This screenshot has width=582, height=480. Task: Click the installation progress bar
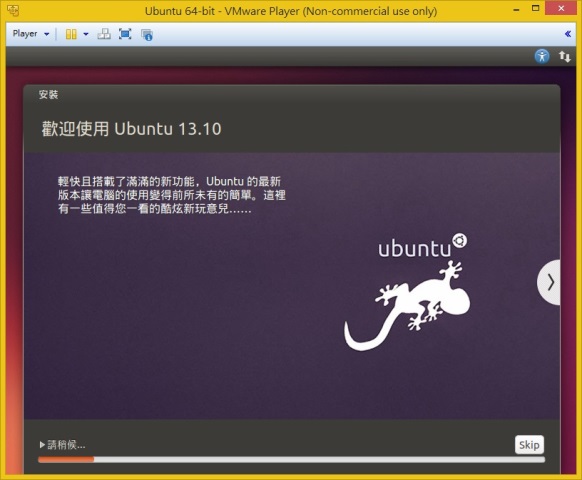(x=291, y=460)
